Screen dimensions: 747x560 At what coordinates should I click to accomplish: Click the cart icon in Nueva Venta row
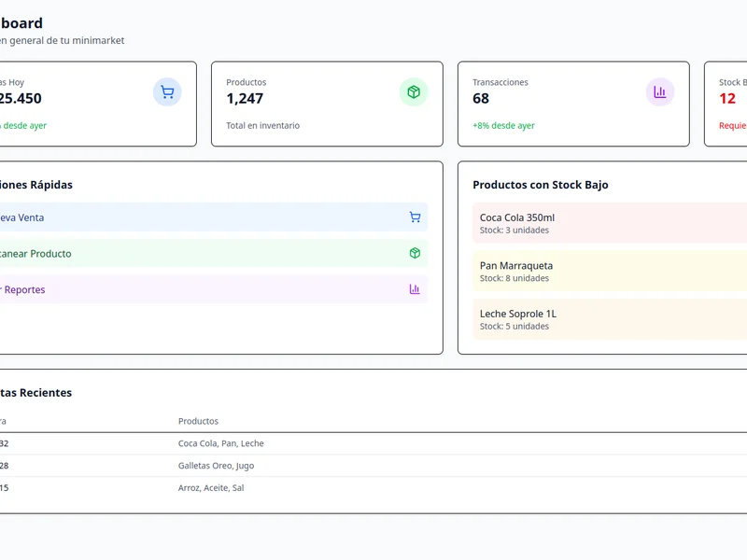click(x=415, y=217)
